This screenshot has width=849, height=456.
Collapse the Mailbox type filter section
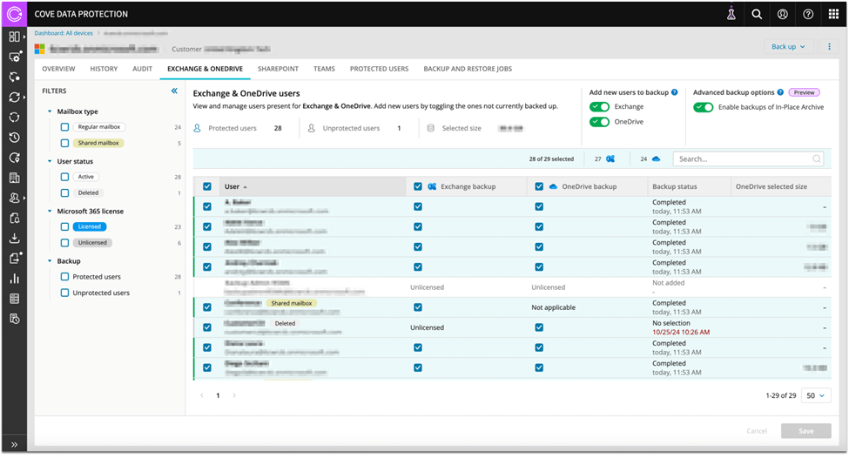tap(50, 112)
